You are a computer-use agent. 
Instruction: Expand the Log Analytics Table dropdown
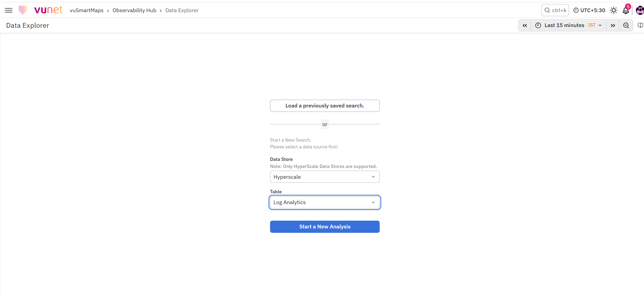[325, 202]
